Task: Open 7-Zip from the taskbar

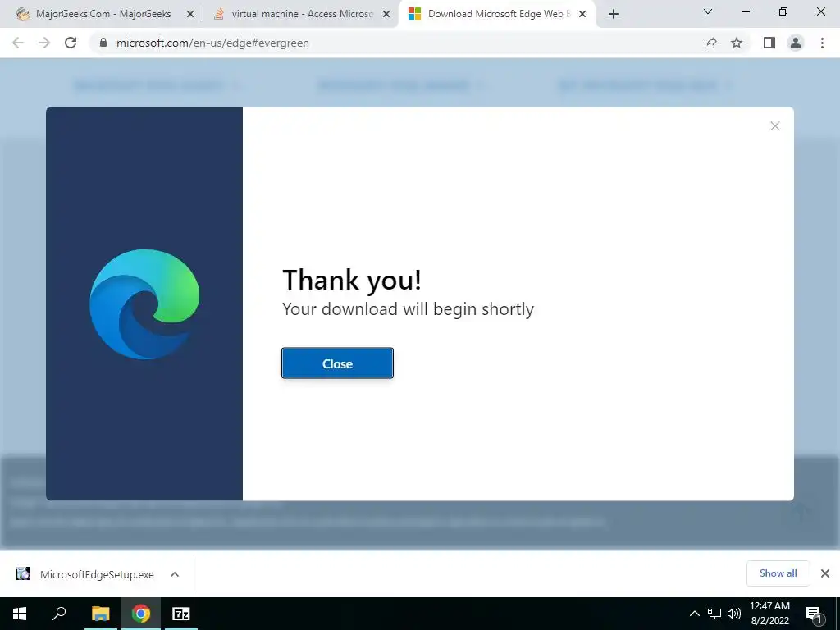Action: pyautogui.click(x=181, y=614)
